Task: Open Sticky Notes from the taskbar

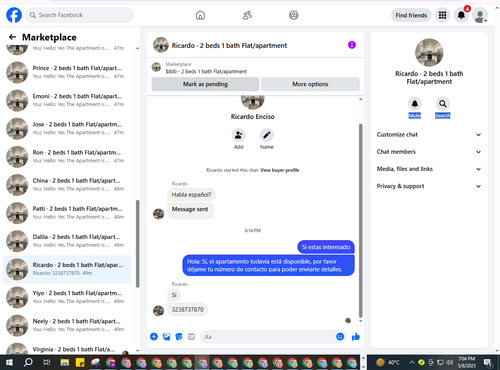Action: point(80,362)
